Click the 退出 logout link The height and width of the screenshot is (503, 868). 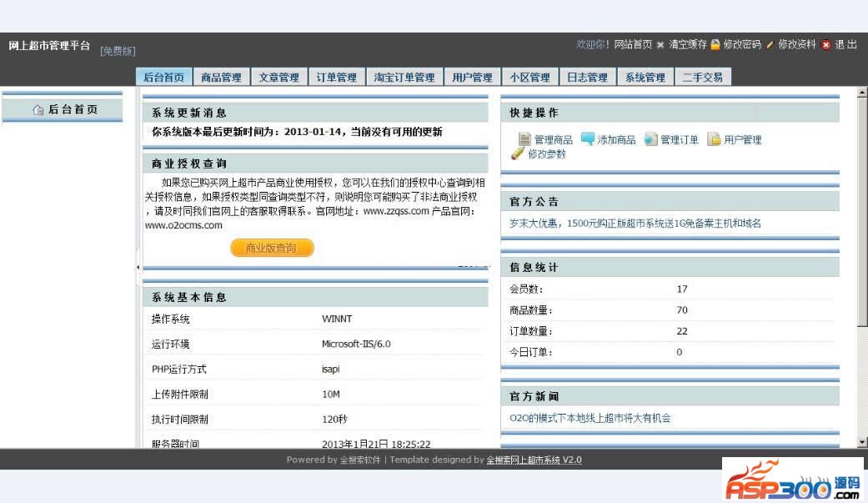pos(845,44)
